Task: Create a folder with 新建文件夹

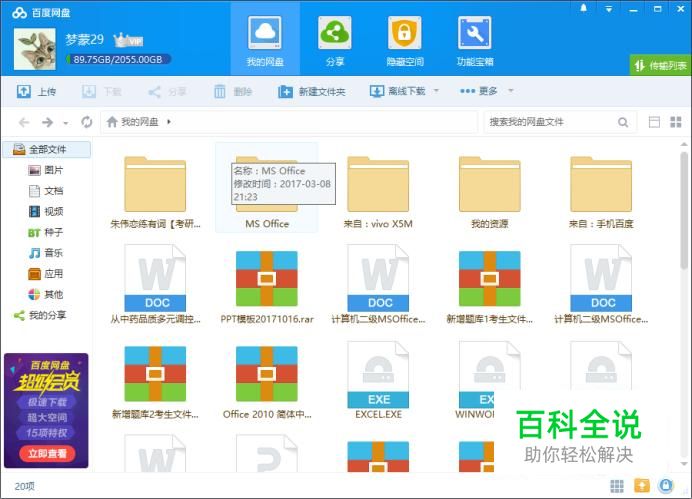Action: [312, 91]
